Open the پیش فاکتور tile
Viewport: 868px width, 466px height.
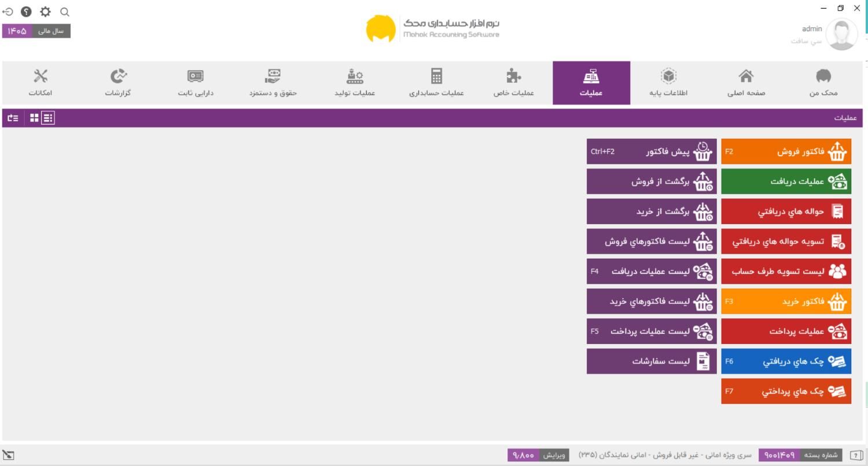click(651, 152)
